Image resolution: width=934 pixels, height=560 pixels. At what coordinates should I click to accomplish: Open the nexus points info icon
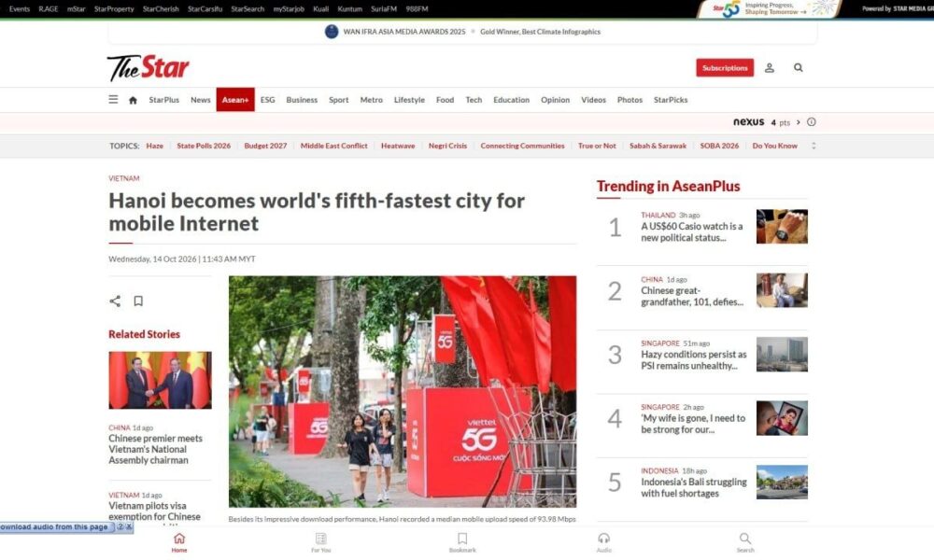(x=812, y=122)
